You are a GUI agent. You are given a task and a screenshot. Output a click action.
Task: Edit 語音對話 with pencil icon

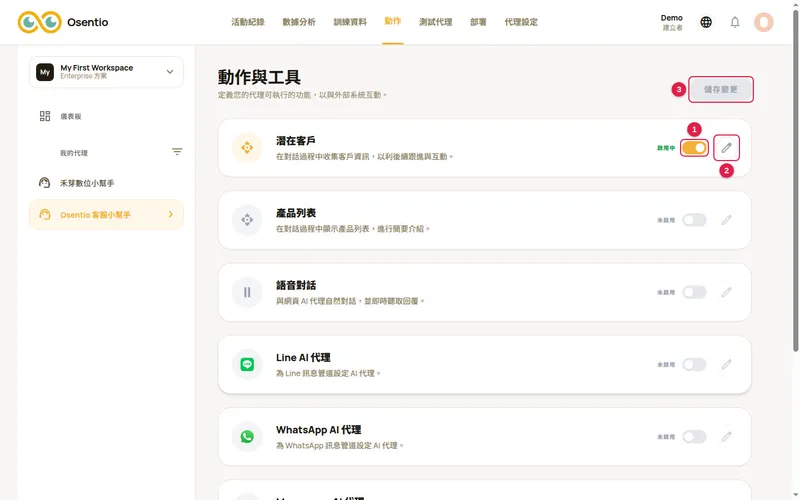tap(727, 292)
